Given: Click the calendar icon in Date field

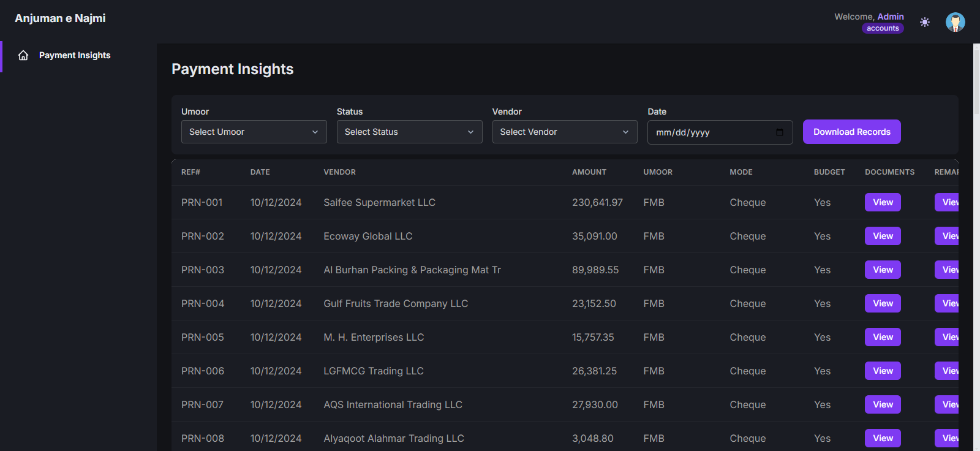Looking at the screenshot, I should [779, 132].
